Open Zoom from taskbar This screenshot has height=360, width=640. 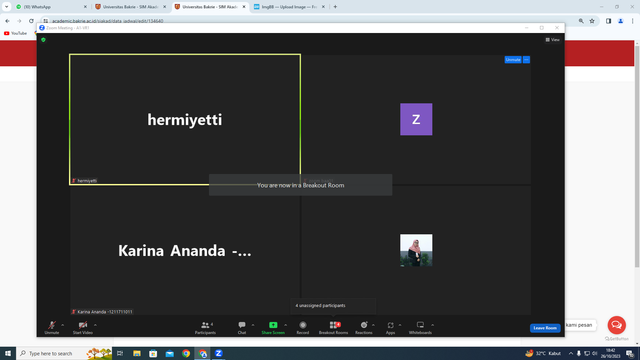point(218,353)
